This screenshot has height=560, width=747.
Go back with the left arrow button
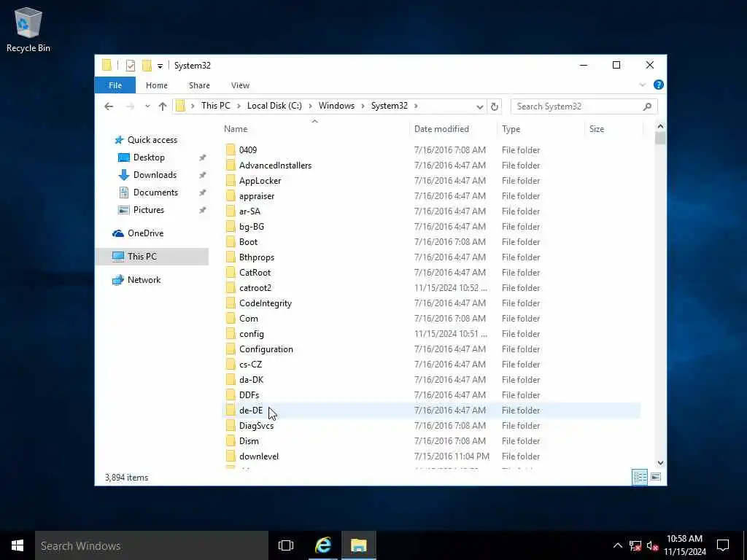pos(109,106)
